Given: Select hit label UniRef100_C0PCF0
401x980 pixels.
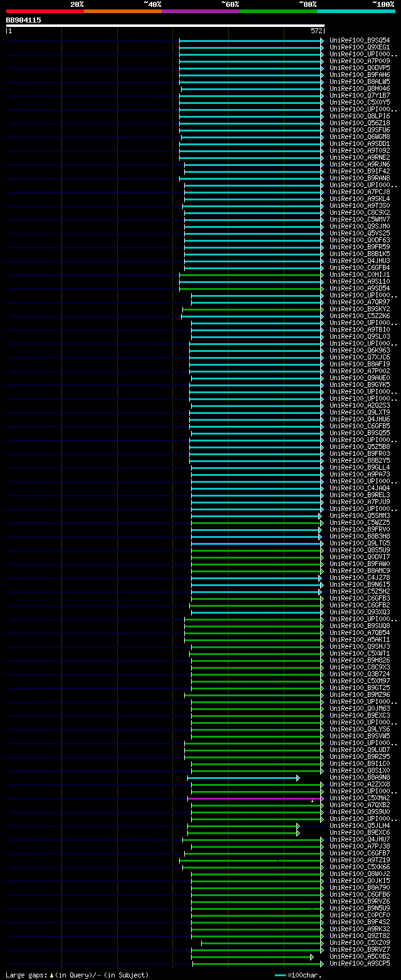Looking at the screenshot, I should 360,916.
